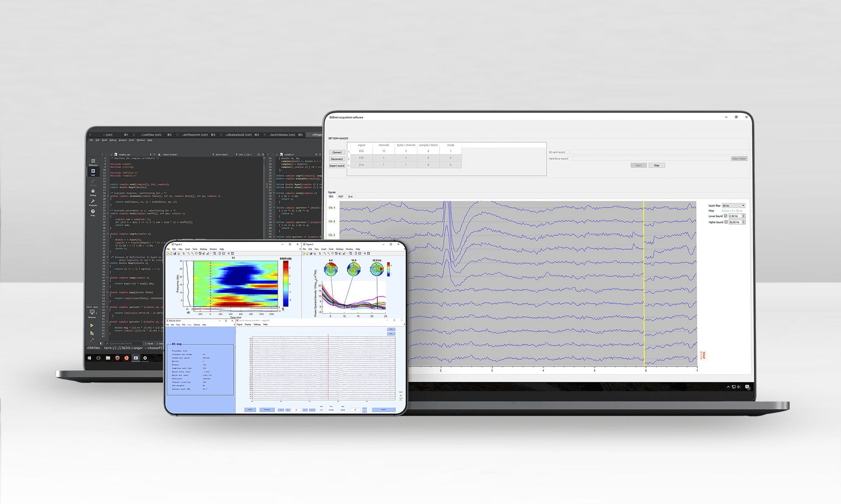Screen dimensions: 841x504
Task: Open Help mode in the IDE sidebar
Action: pos(93,211)
